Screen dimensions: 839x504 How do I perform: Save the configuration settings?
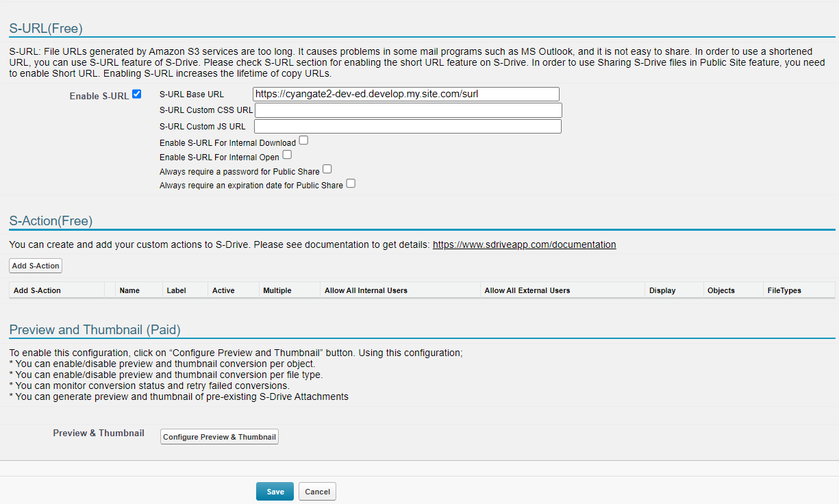(x=275, y=492)
